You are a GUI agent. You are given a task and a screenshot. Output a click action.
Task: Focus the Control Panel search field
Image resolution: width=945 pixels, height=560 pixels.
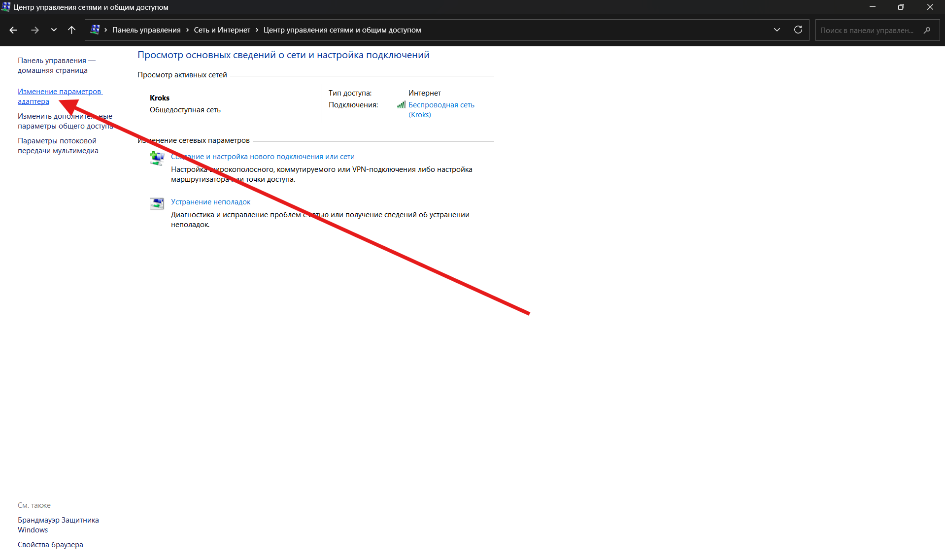(x=867, y=30)
